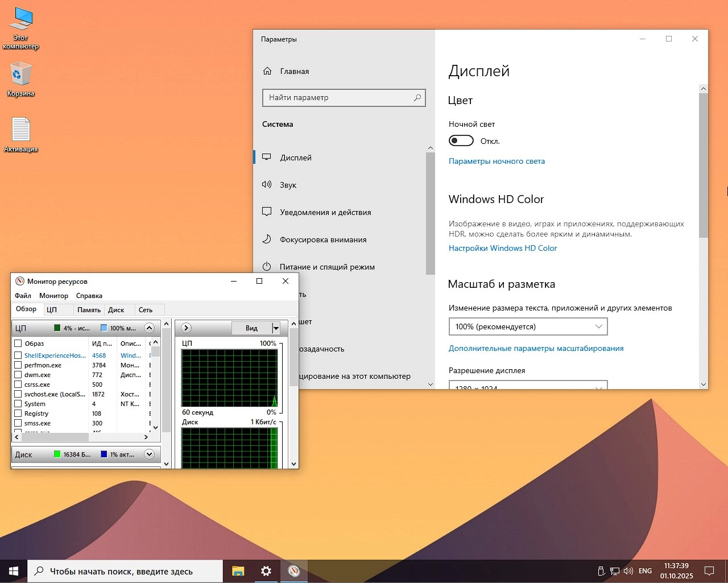Switch the ENG input language indicator

pyautogui.click(x=645, y=571)
